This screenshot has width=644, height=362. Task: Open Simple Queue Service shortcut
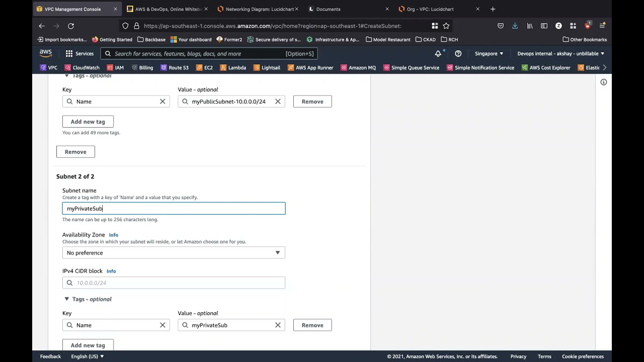(412, 67)
